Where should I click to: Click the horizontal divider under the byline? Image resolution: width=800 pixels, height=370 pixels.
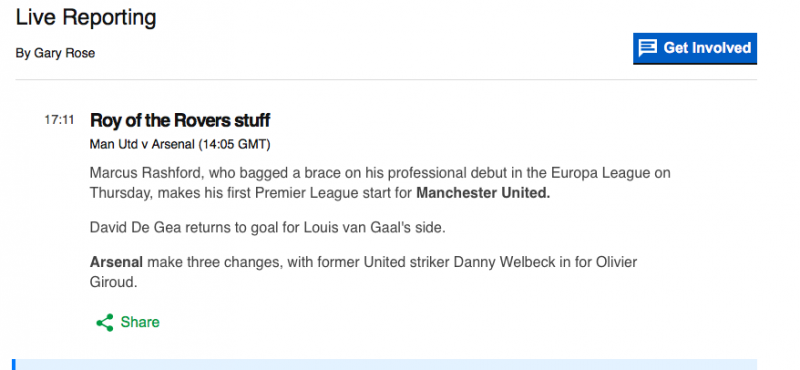pyautogui.click(x=386, y=80)
